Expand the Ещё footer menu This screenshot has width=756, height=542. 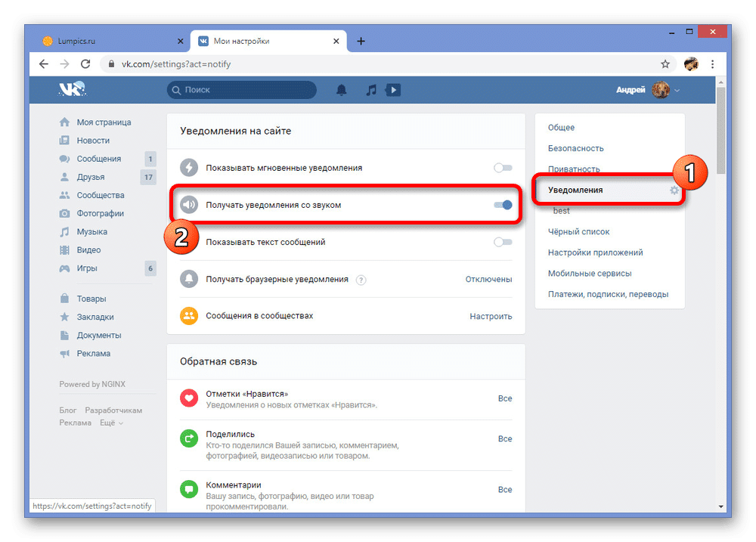pos(111,423)
